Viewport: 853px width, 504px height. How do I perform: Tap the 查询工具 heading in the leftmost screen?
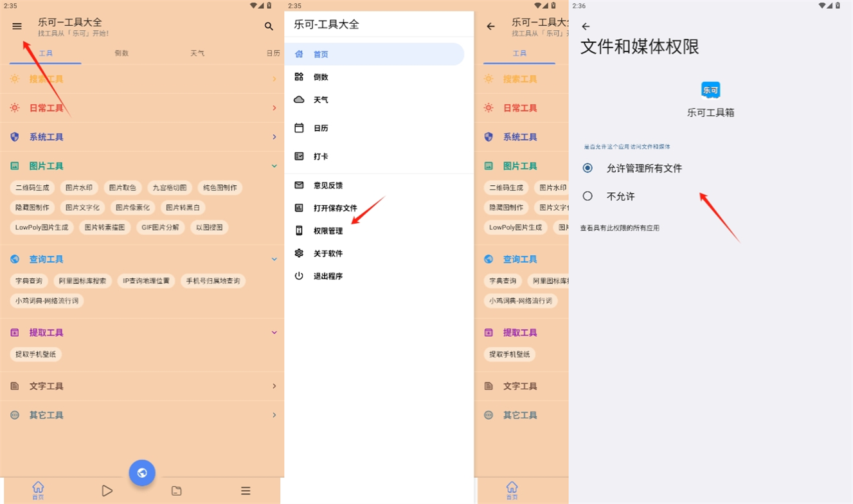[x=46, y=259]
